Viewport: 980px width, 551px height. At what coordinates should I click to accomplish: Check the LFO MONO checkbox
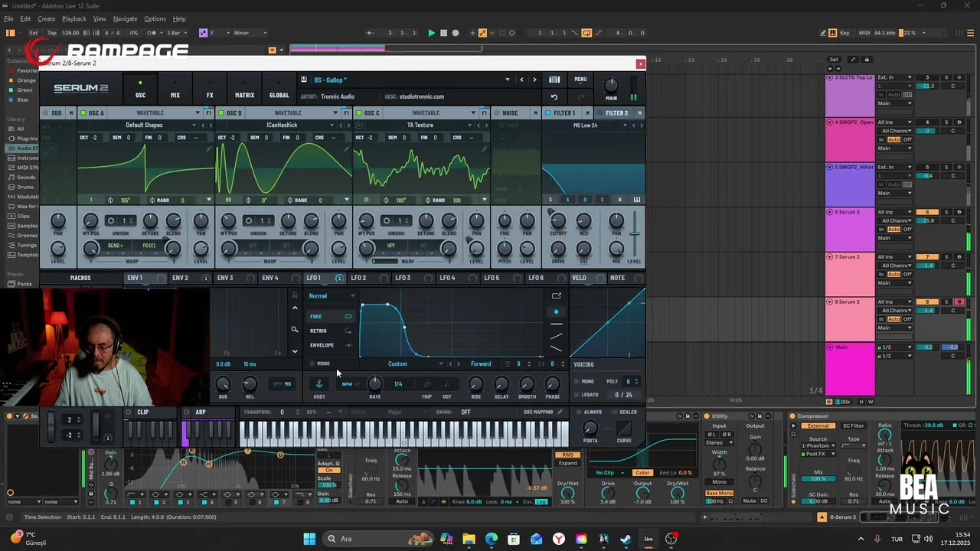(312, 364)
